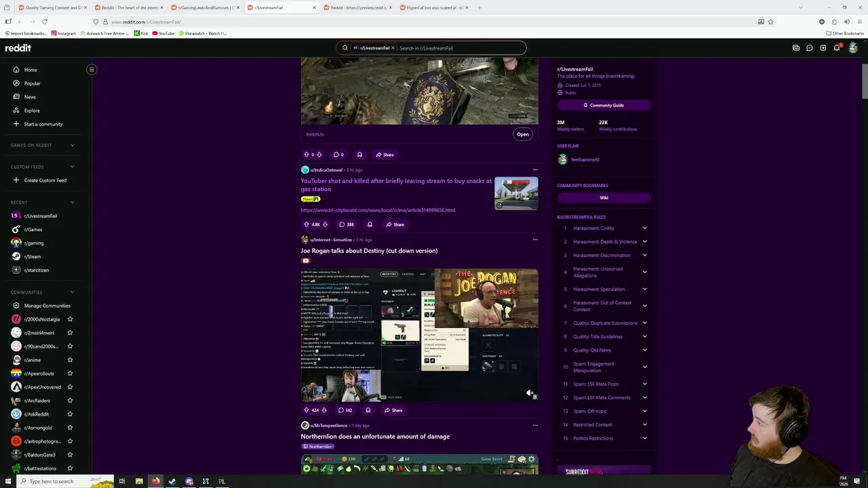This screenshot has height=488, width=868.
Task: Click the Community Guide button
Action: pos(604,105)
